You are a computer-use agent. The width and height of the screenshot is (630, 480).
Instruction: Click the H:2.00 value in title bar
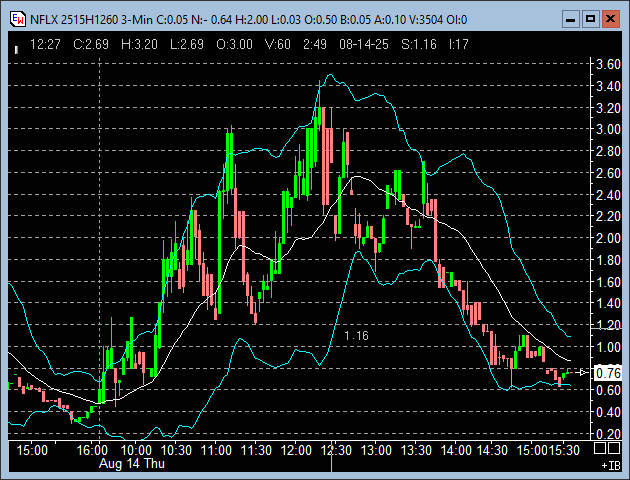point(251,20)
